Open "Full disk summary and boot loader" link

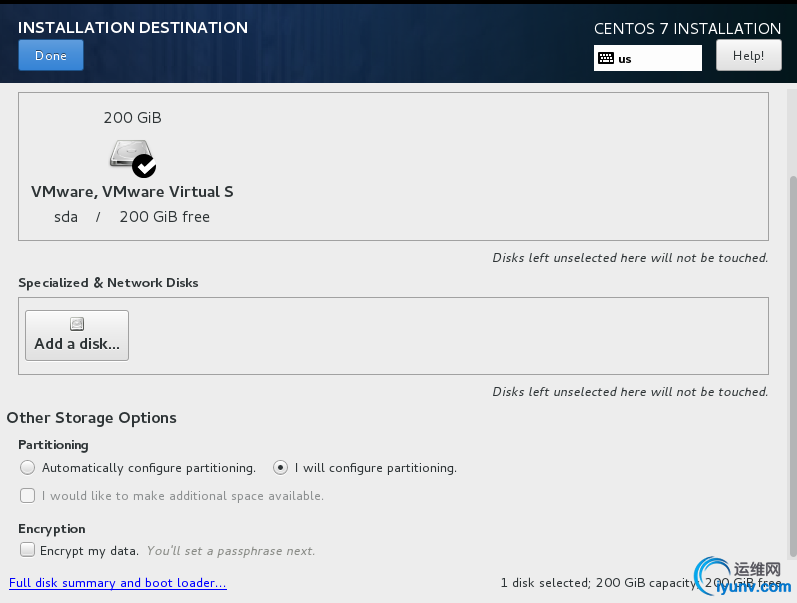point(118,583)
